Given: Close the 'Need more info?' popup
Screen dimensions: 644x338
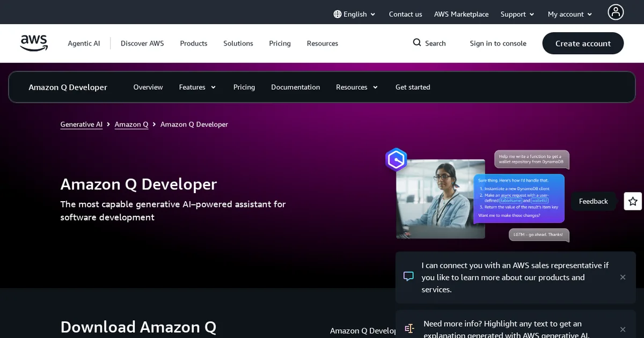Looking at the screenshot, I should [623, 329].
